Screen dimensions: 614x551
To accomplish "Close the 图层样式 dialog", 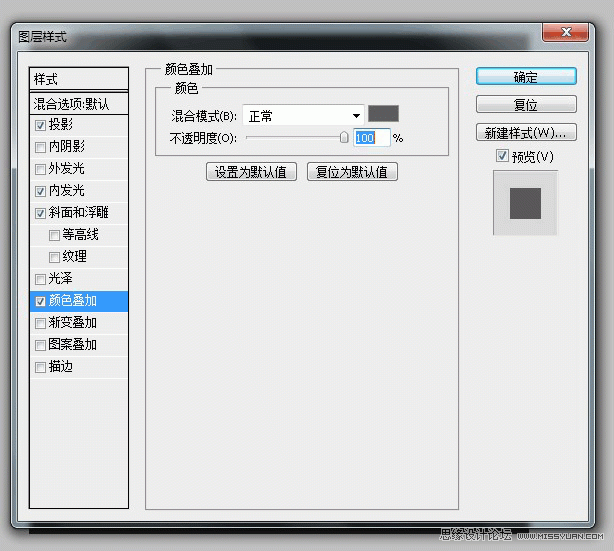I will point(565,32).
